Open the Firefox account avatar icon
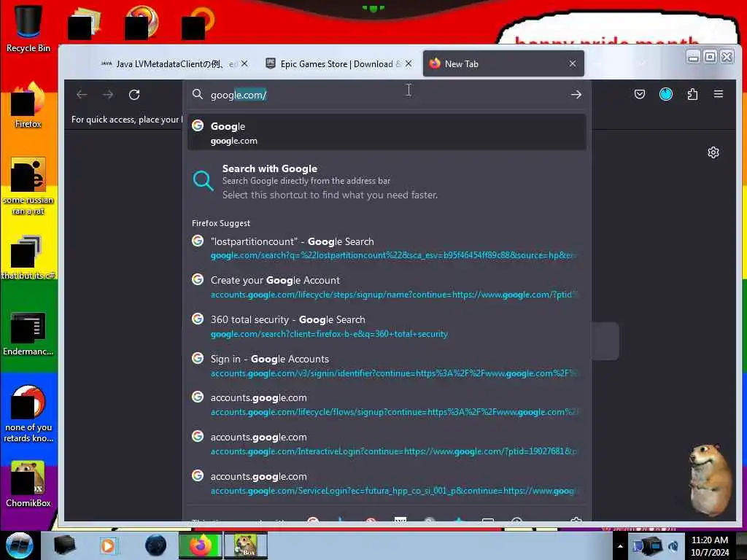The width and height of the screenshot is (747, 560). [666, 94]
